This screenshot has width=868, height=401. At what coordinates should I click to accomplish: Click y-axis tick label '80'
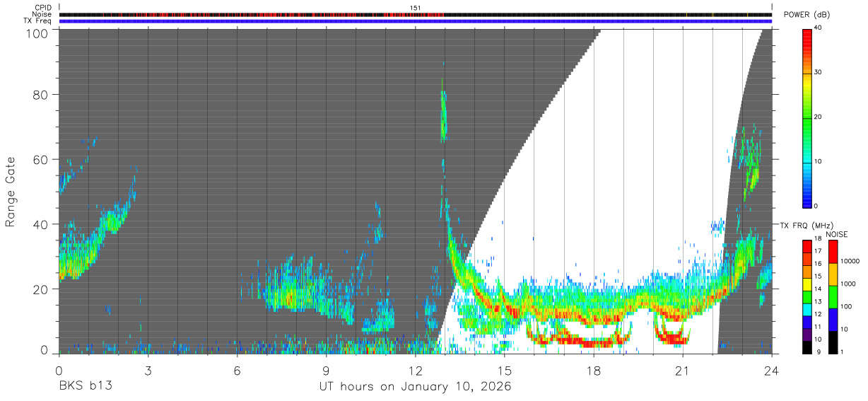tap(40, 95)
